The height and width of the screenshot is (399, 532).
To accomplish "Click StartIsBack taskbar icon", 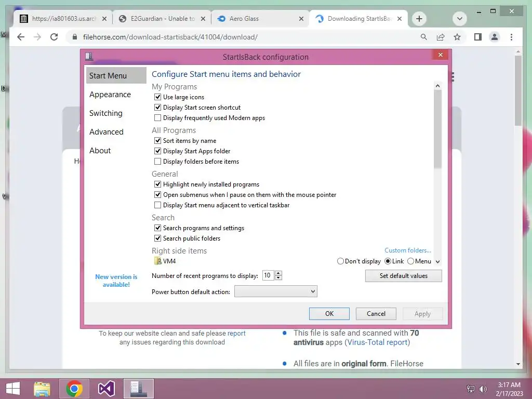I will [x=138, y=389].
